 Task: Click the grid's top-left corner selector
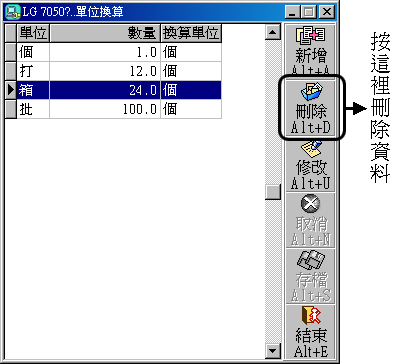coord(11,33)
